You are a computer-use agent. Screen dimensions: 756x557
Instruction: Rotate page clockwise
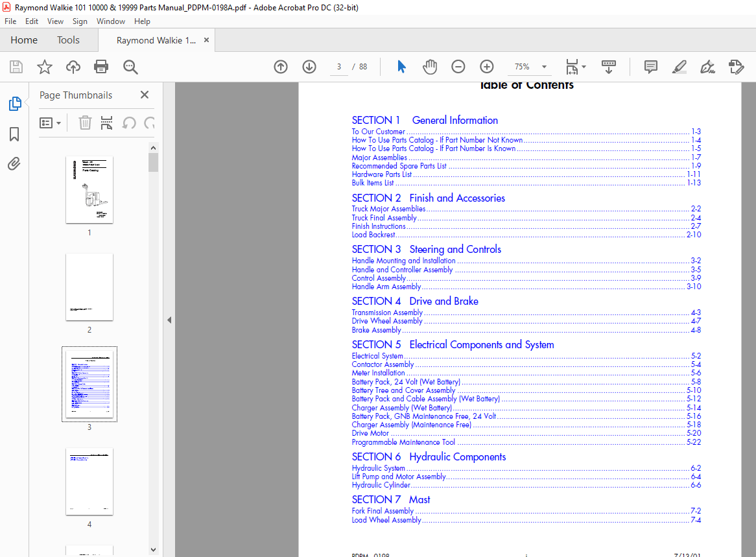click(150, 123)
